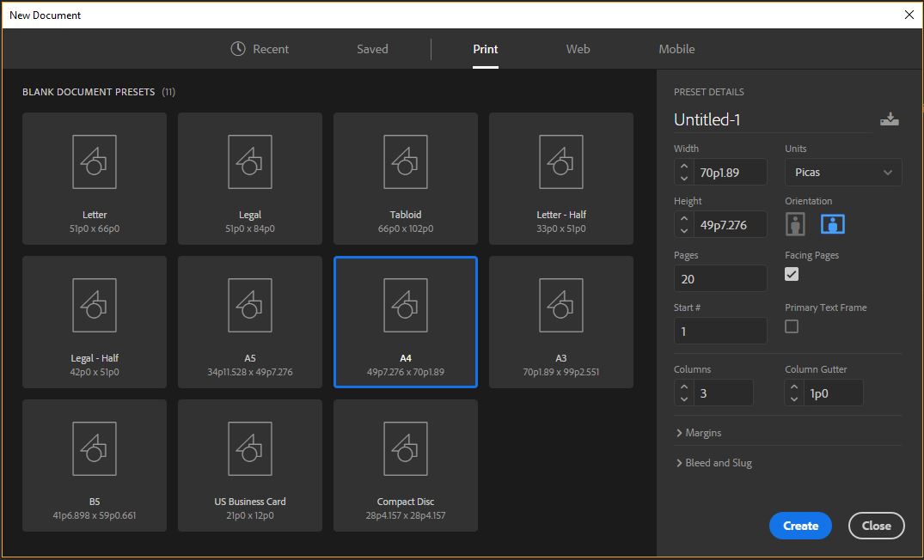Select portrait orientation icon

(796, 224)
